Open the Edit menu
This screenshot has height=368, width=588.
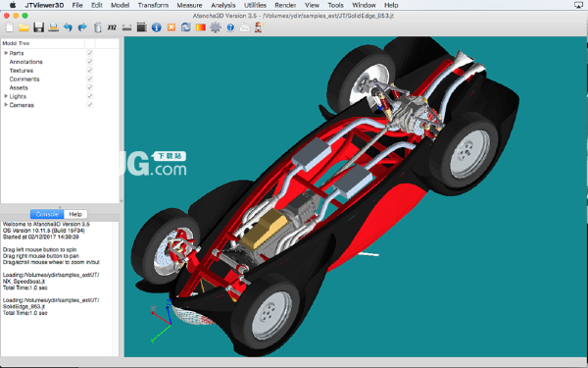pyautogui.click(x=97, y=5)
